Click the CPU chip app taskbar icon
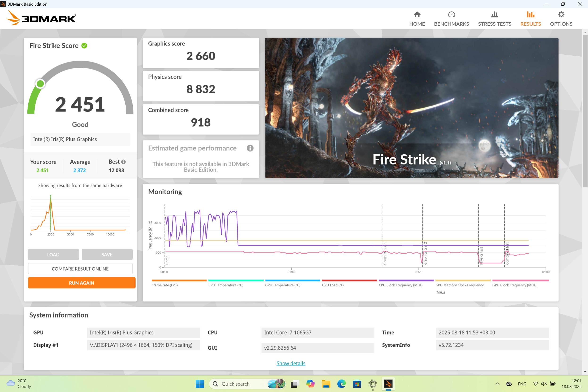The image size is (588, 392). coord(373,384)
